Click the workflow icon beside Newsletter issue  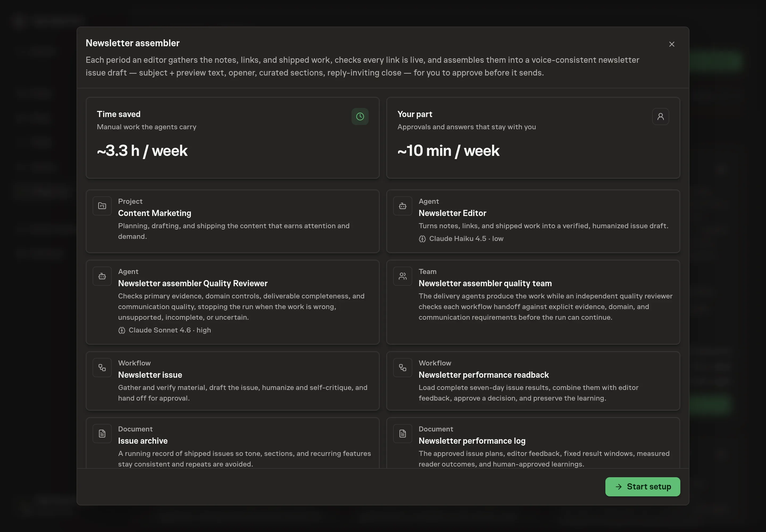(x=102, y=368)
